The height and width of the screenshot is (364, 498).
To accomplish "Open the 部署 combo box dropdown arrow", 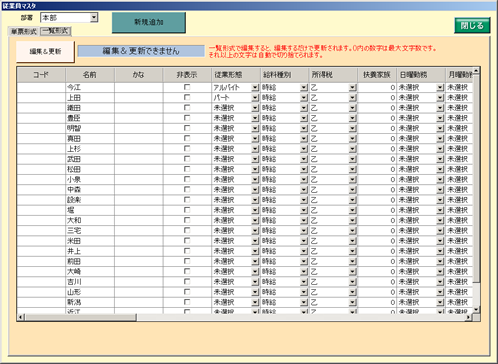I will (x=94, y=18).
